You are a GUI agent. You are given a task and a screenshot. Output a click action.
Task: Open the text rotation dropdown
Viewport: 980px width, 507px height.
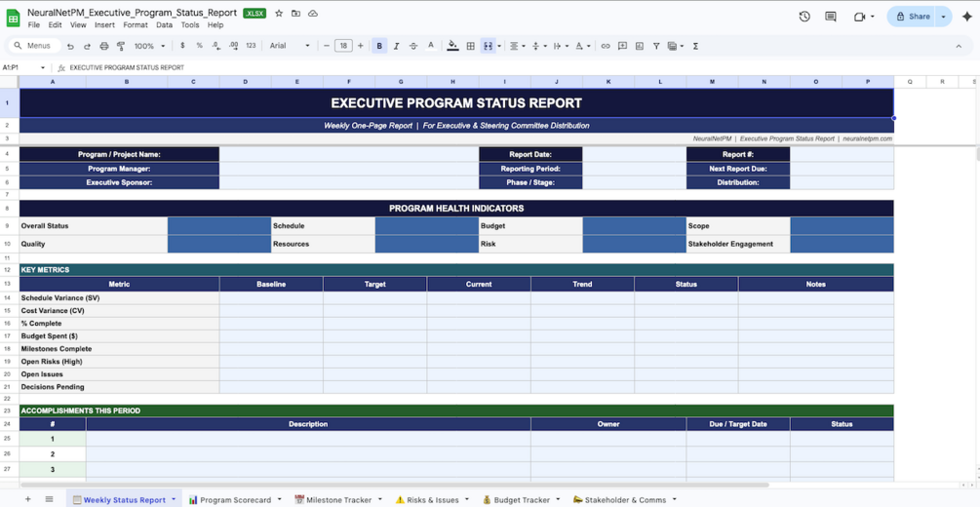[x=582, y=46]
